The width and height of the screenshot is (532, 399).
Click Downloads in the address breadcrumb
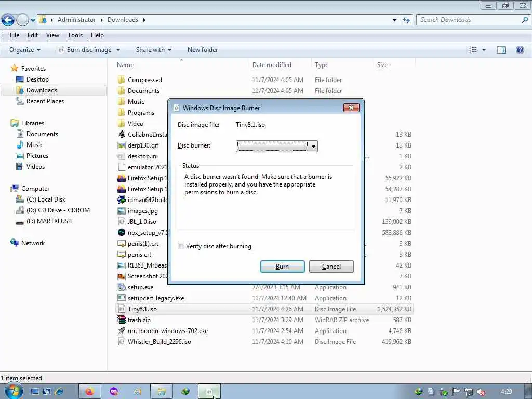click(x=123, y=20)
